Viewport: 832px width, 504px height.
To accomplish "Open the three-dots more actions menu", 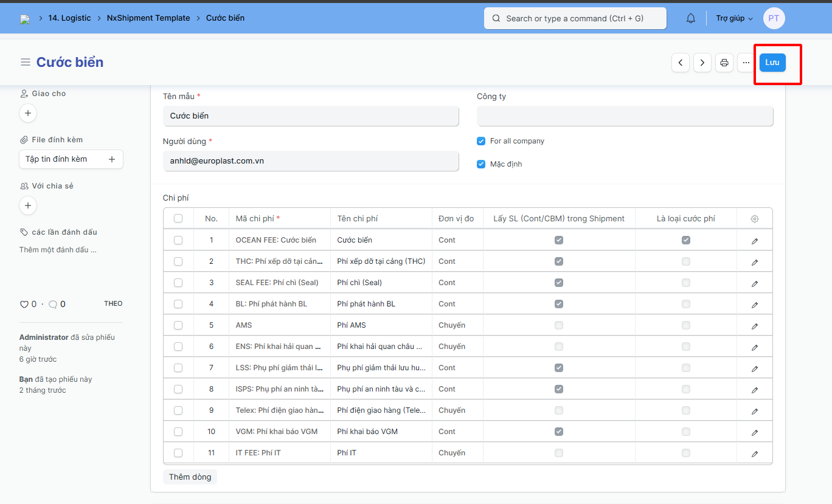I will click(x=746, y=63).
